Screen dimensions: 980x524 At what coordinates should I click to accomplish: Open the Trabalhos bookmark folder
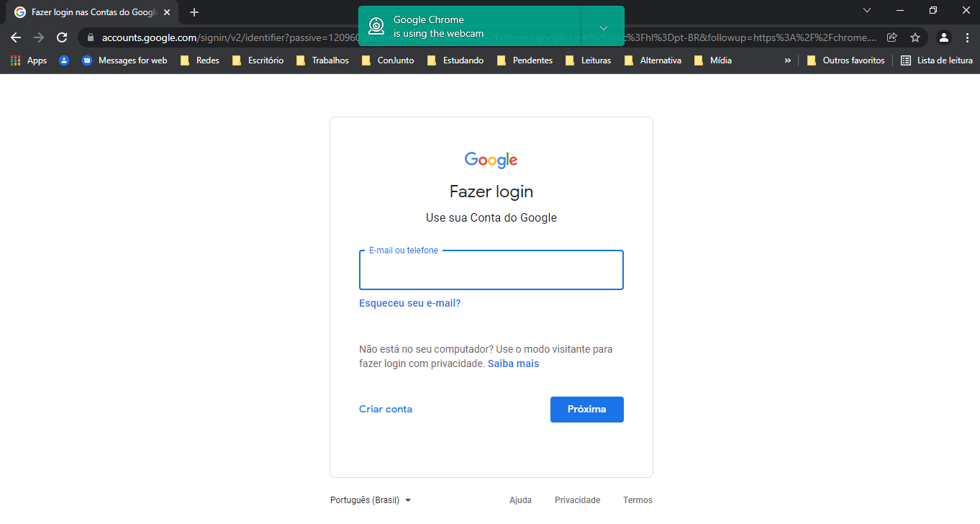click(322, 60)
